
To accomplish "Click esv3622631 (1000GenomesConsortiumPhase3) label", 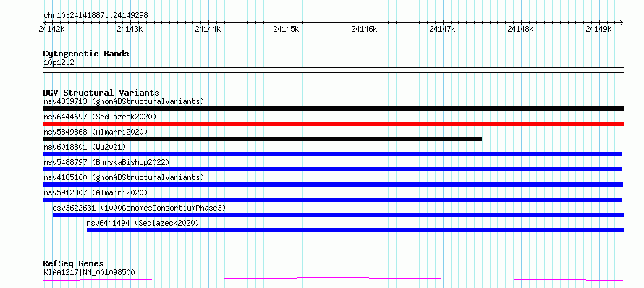I will 139,208.
